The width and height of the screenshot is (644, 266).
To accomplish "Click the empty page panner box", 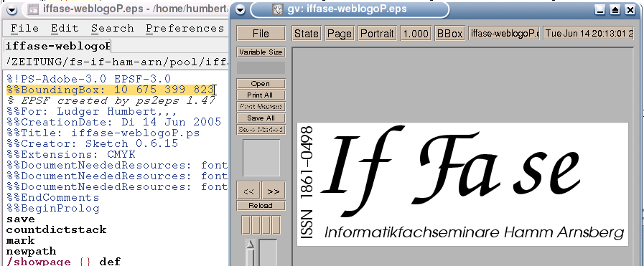I will click(261, 158).
